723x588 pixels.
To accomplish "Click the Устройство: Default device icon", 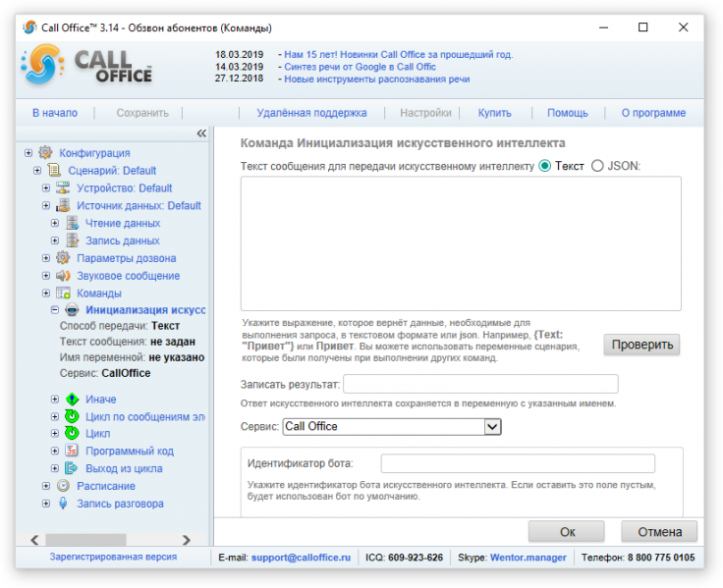I will click(63, 187).
